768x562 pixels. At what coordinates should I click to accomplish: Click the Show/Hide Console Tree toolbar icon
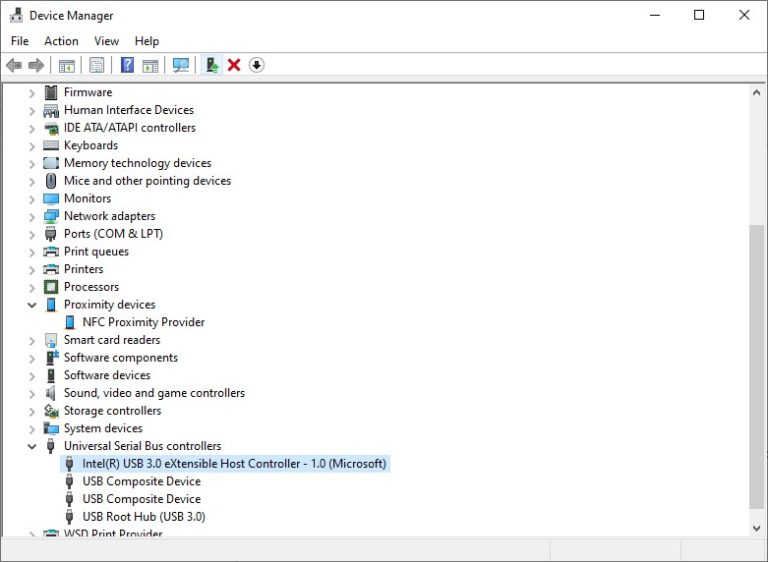tap(66, 65)
